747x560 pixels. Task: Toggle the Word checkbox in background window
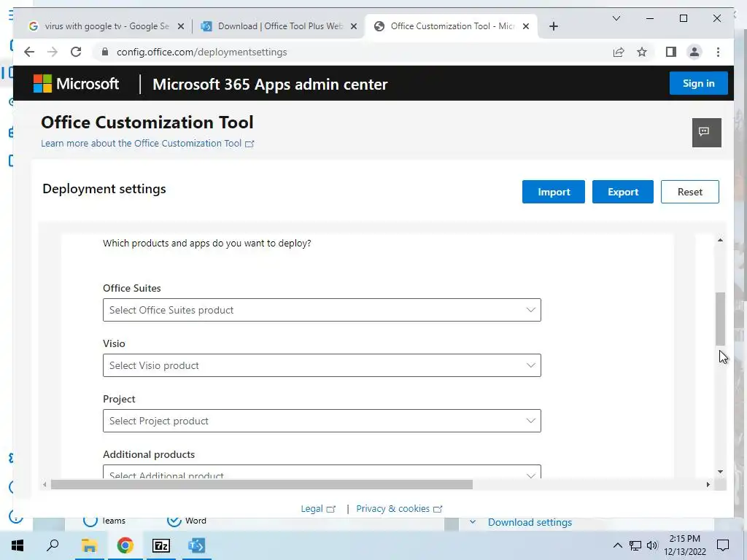(x=174, y=521)
